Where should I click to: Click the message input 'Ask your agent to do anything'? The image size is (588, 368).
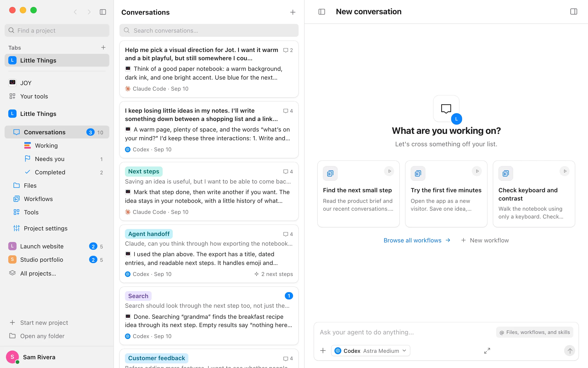[x=406, y=332]
